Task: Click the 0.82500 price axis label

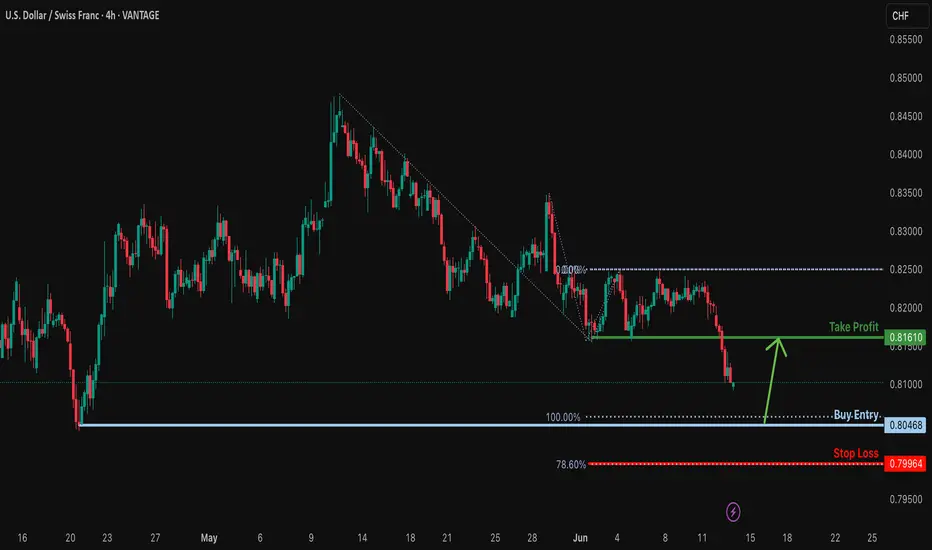Action: (906, 270)
